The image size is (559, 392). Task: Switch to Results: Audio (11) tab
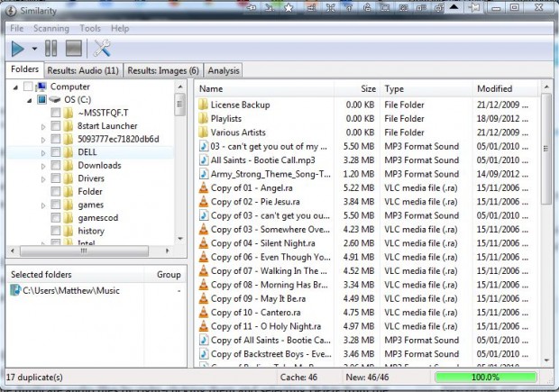(83, 70)
